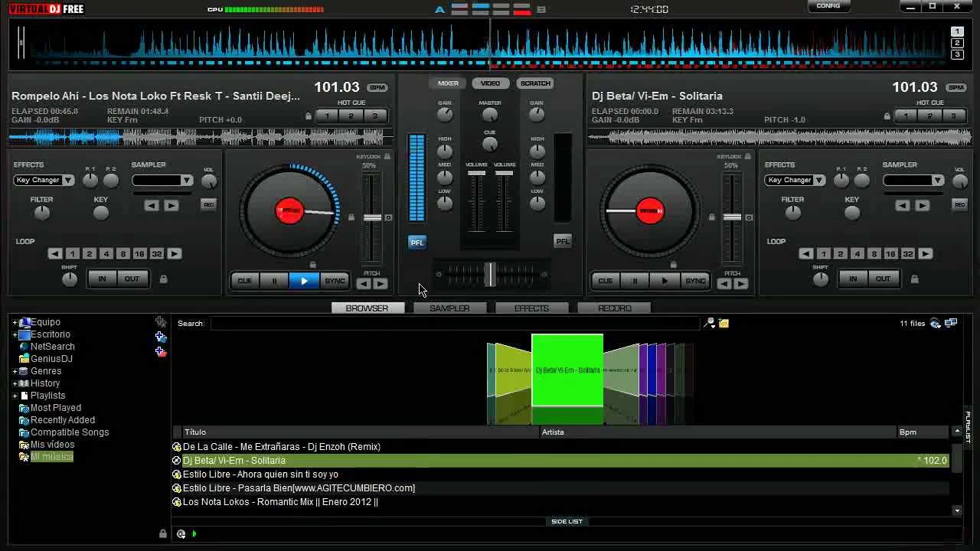The width and height of the screenshot is (980, 551).
Task: Click the blue add virtual folder icon
Action: point(161,337)
